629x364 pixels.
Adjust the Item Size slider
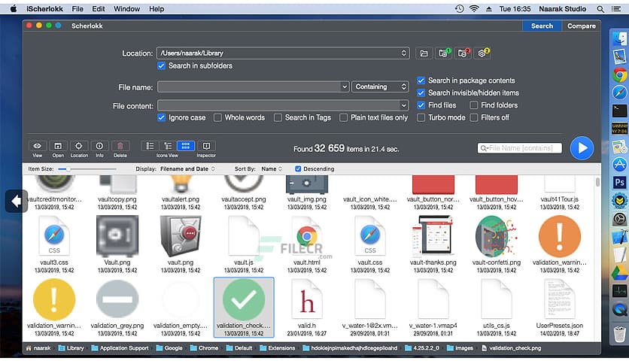[x=87, y=169]
